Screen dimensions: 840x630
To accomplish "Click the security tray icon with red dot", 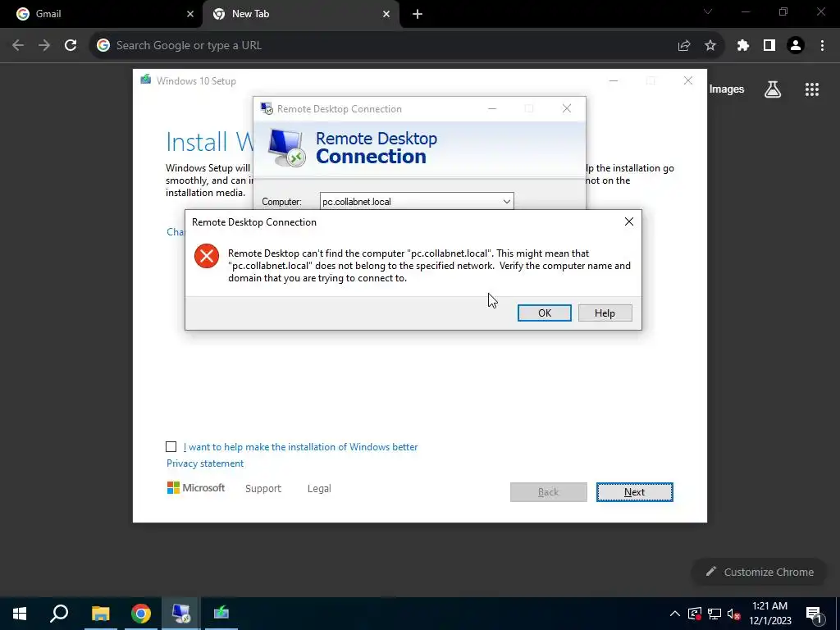I will click(x=695, y=614).
